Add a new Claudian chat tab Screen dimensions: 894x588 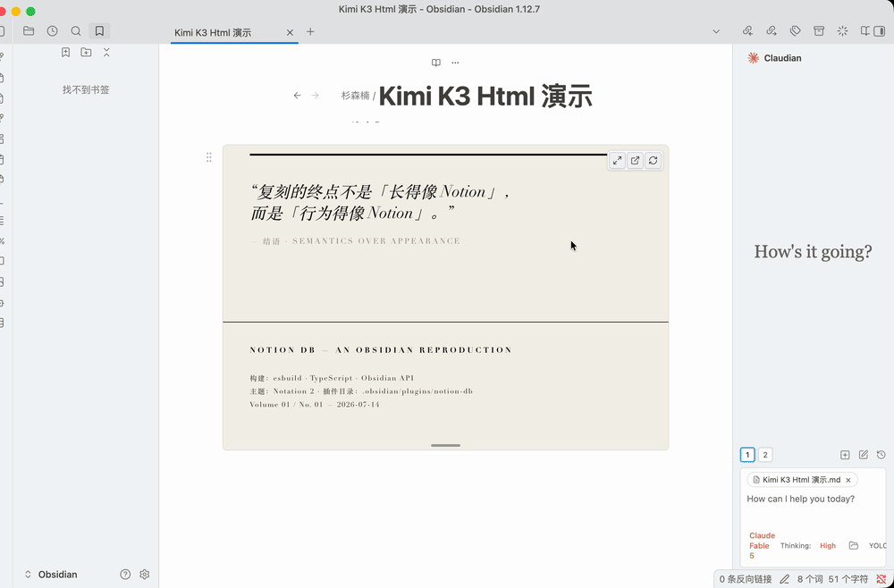[845, 455]
